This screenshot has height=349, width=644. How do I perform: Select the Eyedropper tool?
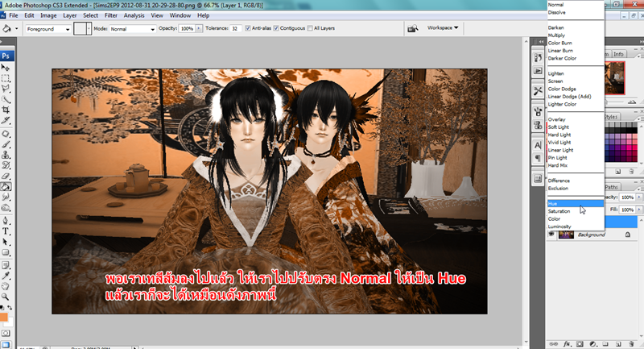[x=6, y=276]
